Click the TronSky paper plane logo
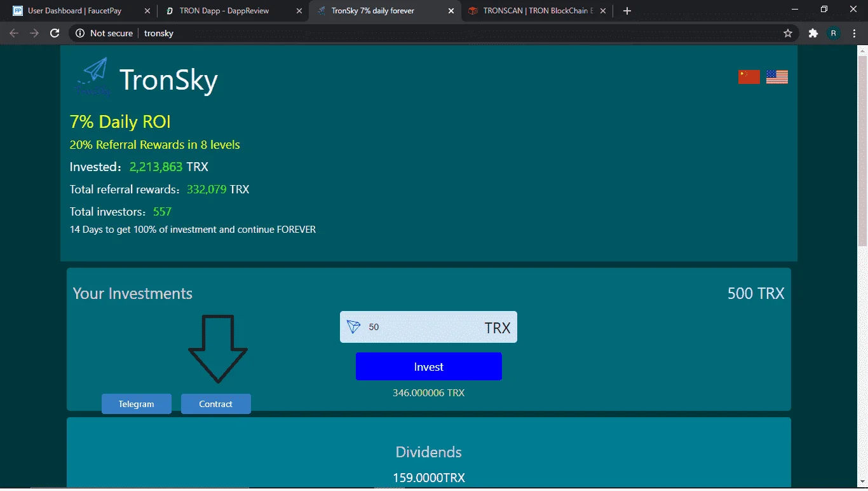The height and width of the screenshot is (491, 868). [93, 76]
